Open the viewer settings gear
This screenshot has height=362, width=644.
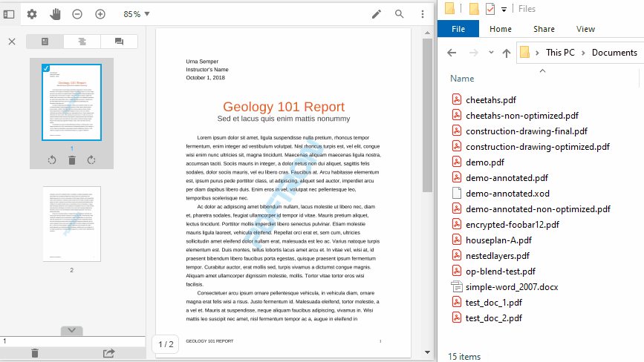32,14
